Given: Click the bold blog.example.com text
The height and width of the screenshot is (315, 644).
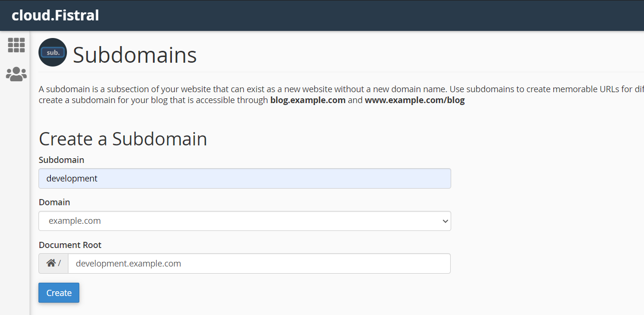Looking at the screenshot, I should tap(308, 100).
